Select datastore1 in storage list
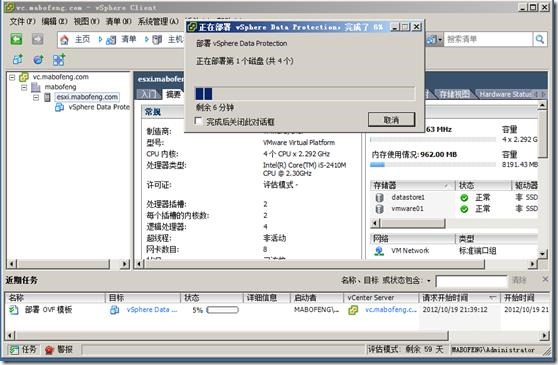Image resolution: width=558 pixels, height=365 pixels. (x=408, y=197)
